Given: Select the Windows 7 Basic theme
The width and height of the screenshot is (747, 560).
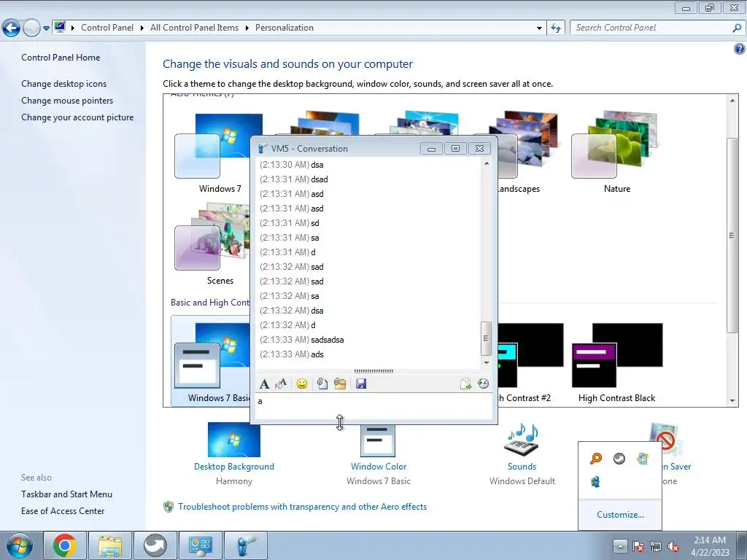Looking at the screenshot, I should 212,360.
